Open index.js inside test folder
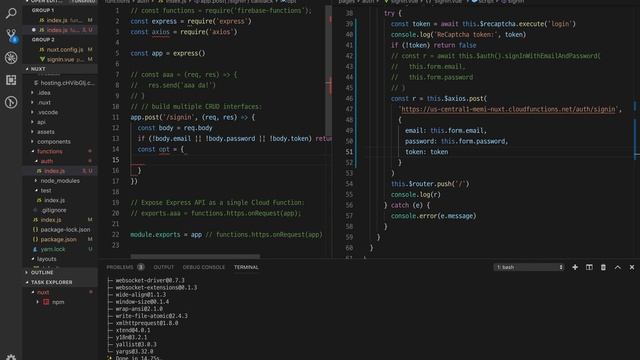 coord(54,200)
